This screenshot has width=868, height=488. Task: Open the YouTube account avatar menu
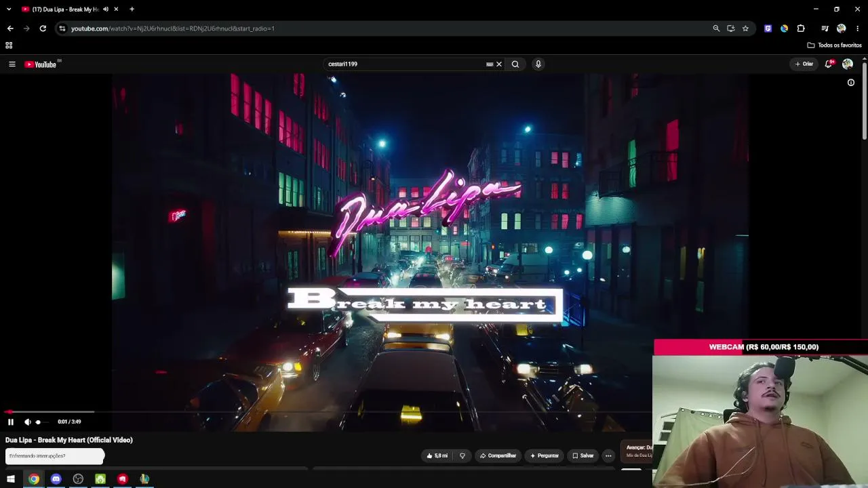[848, 64]
